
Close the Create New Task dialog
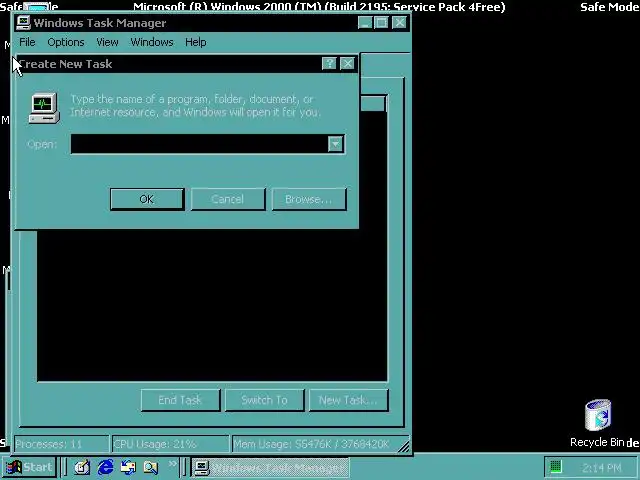click(347, 63)
